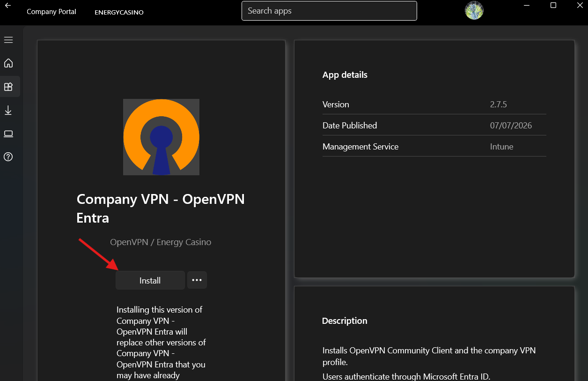Viewport: 588px width, 381px height.
Task: Click the Installs OpenVPN Community Client text
Action: [x=429, y=356]
